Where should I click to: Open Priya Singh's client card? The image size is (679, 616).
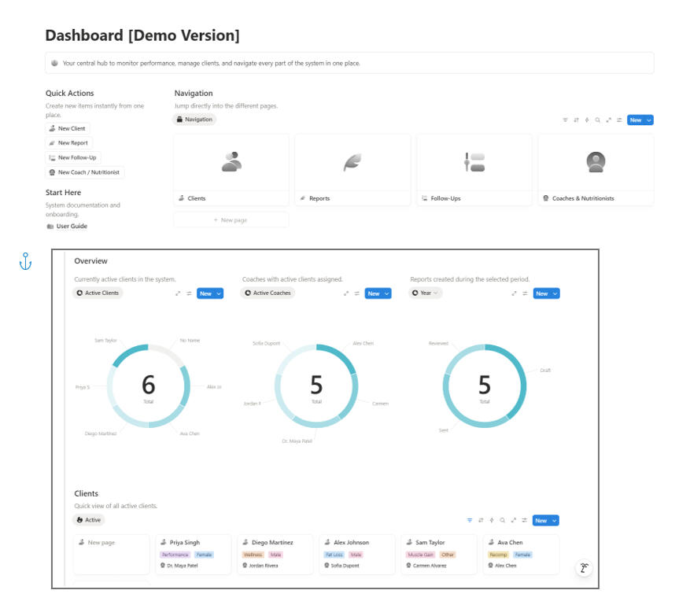pos(194,554)
